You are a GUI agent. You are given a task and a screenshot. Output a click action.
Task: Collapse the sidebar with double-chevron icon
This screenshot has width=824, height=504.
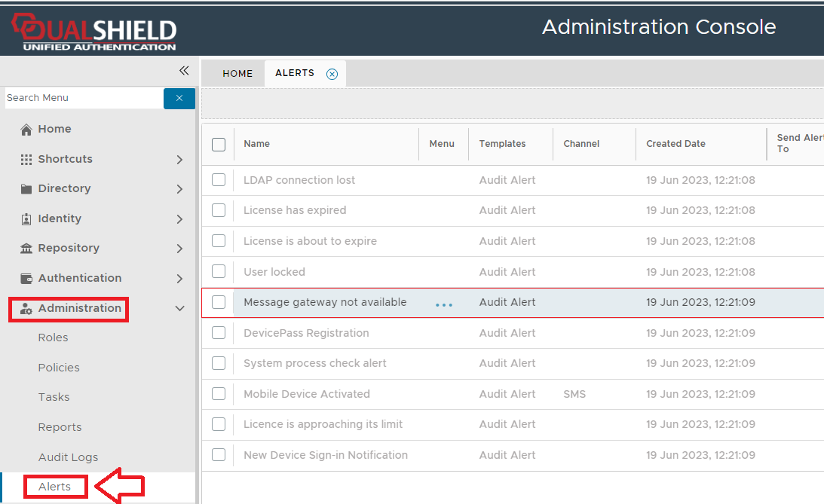pyautogui.click(x=183, y=71)
